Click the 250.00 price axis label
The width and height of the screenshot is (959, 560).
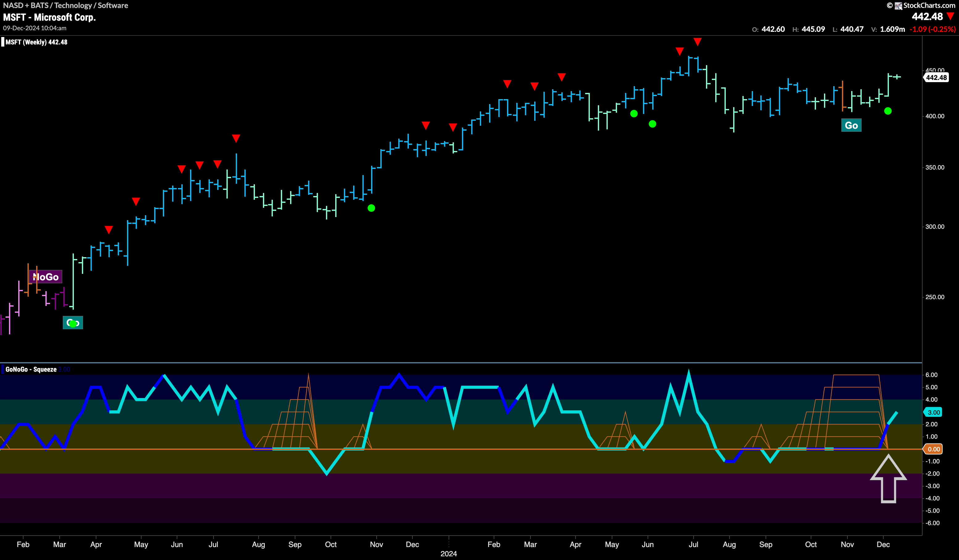[935, 297]
